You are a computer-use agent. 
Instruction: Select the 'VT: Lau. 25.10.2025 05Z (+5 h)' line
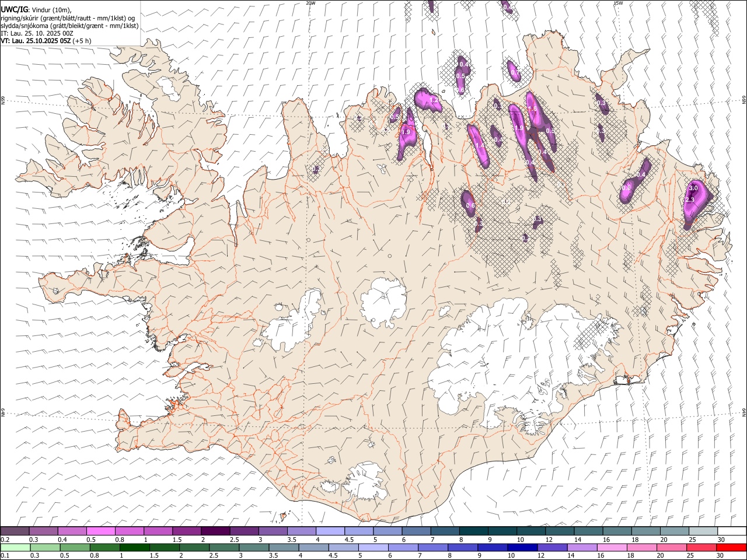(x=46, y=41)
